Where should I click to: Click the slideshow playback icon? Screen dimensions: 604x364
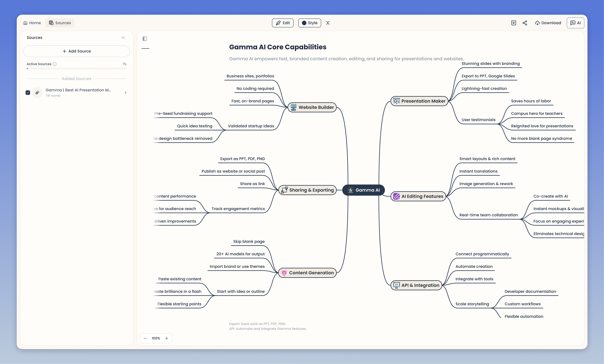pos(514,23)
